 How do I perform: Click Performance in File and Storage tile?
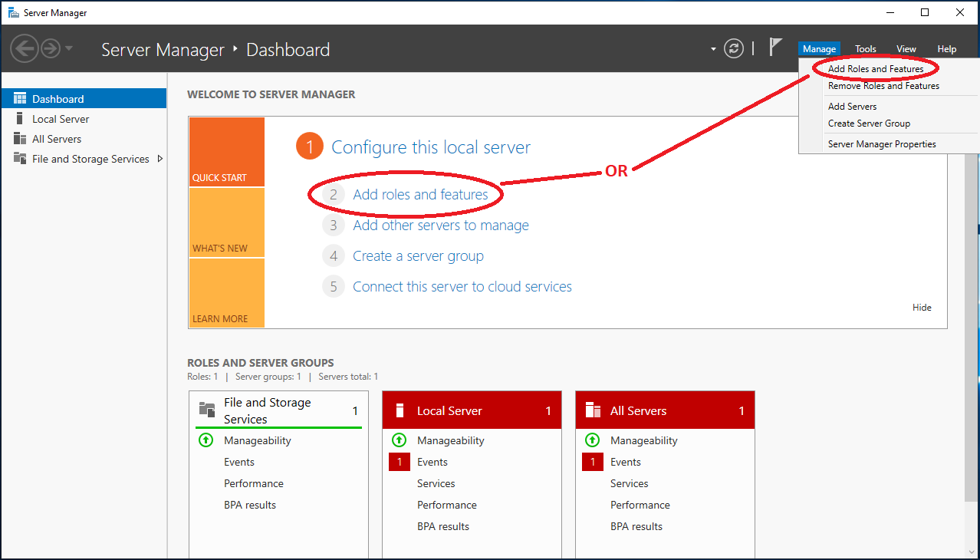(254, 483)
